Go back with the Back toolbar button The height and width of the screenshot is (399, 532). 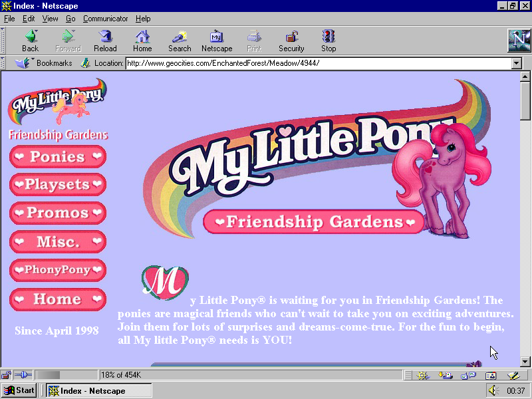[30, 41]
